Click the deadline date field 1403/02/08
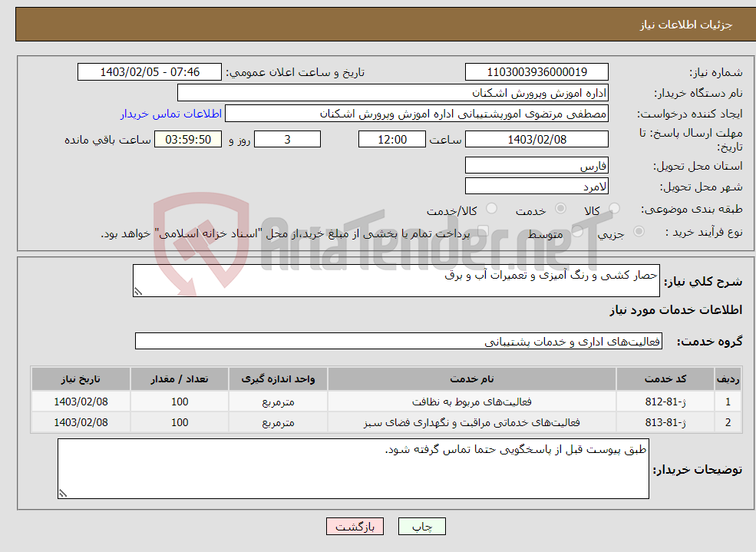Image resolution: width=756 pixels, height=552 pixels. point(536,139)
